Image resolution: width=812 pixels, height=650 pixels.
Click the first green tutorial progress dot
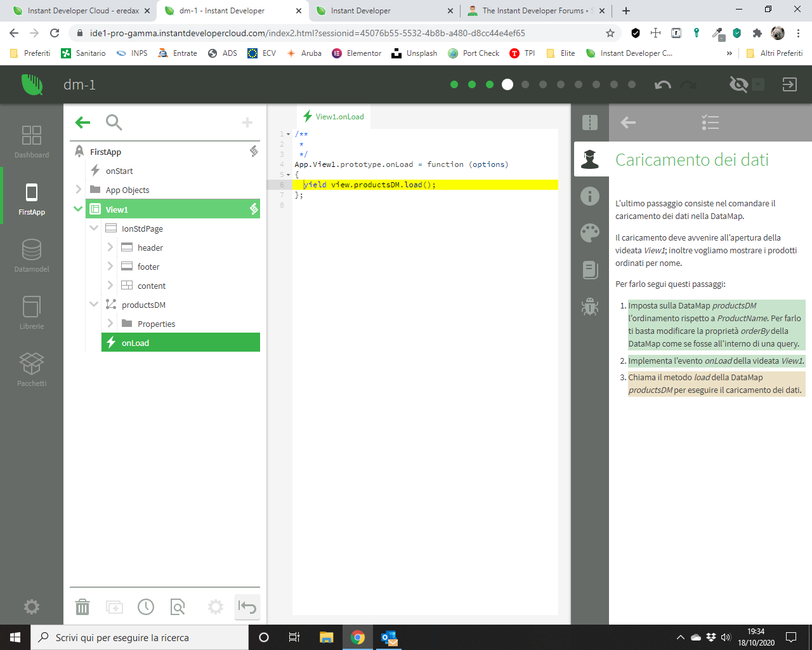[x=454, y=84]
